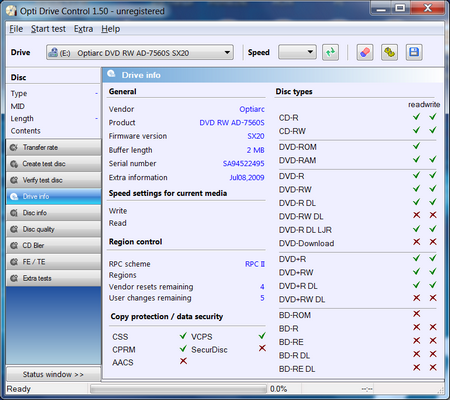The width and height of the screenshot is (450, 400).
Task: Click the product value DVD RW AD-7560S
Action: pyautogui.click(x=232, y=123)
